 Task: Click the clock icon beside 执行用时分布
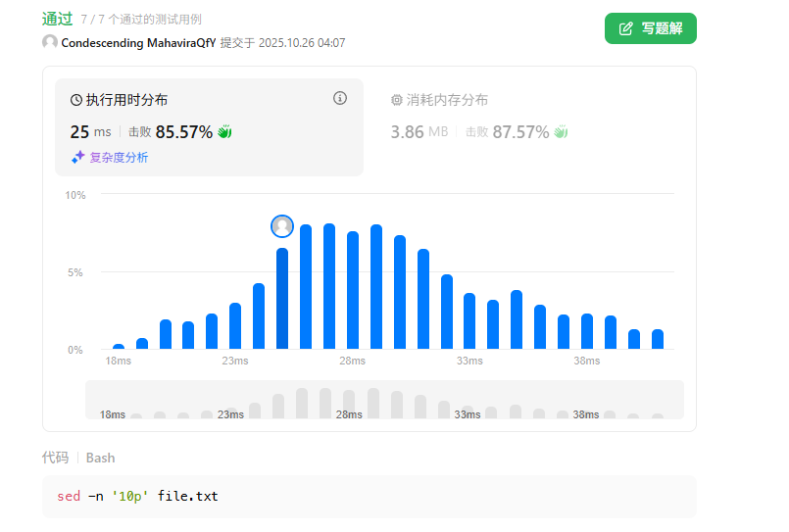[x=76, y=100]
